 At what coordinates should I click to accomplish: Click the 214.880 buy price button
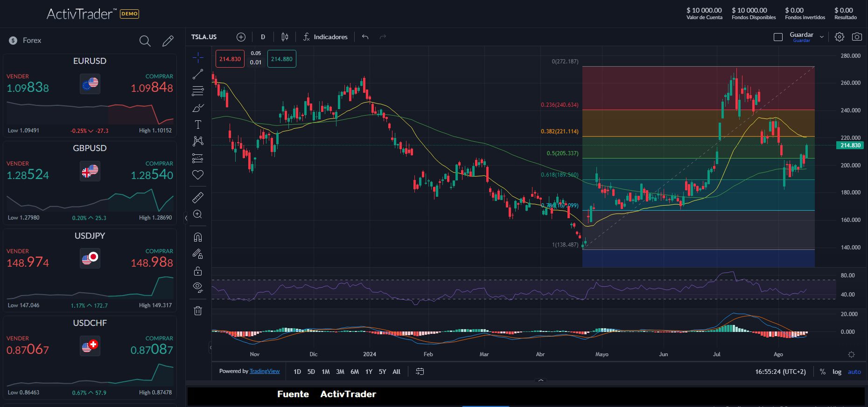coord(281,59)
